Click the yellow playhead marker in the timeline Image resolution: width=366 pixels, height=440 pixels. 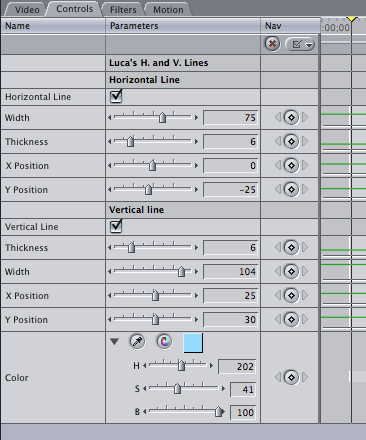[x=352, y=19]
